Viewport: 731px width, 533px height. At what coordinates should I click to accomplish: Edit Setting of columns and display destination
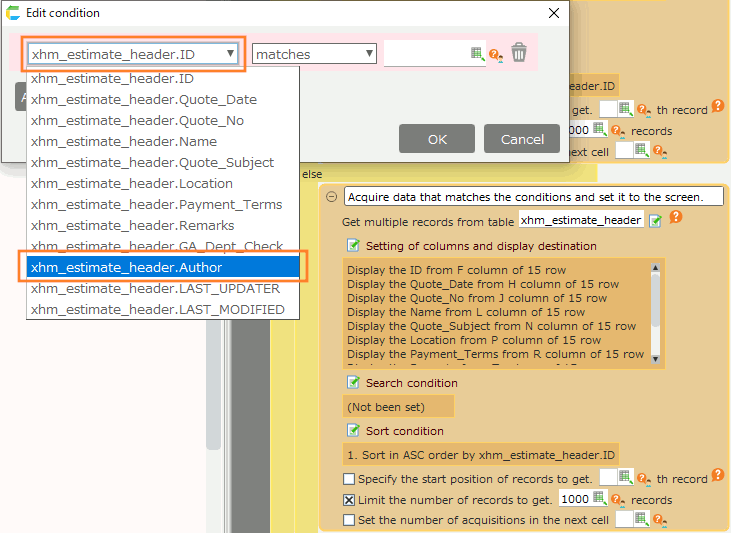(352, 246)
